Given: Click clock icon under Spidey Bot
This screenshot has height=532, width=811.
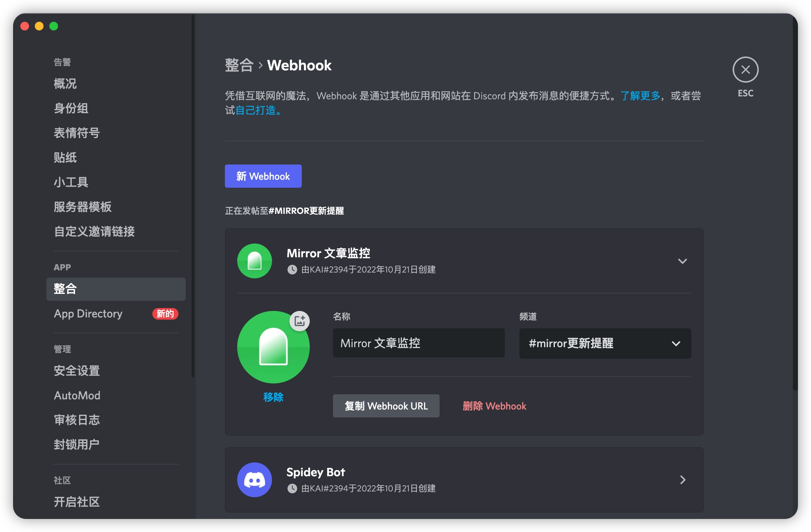Looking at the screenshot, I should pos(292,489).
